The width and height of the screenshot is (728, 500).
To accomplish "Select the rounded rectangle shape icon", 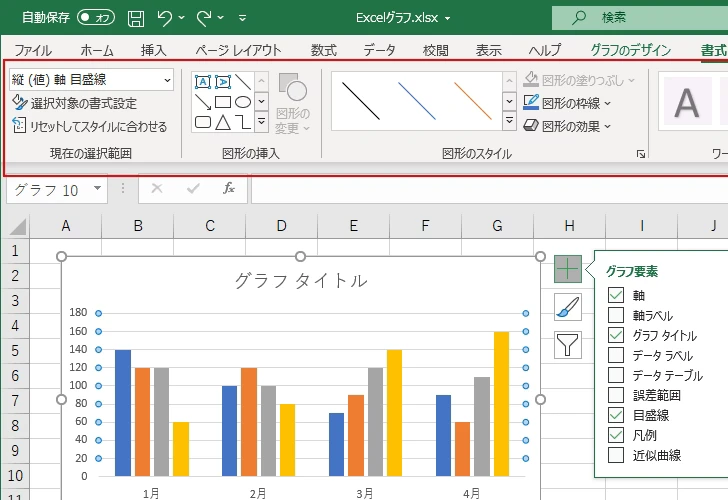I will point(203,122).
